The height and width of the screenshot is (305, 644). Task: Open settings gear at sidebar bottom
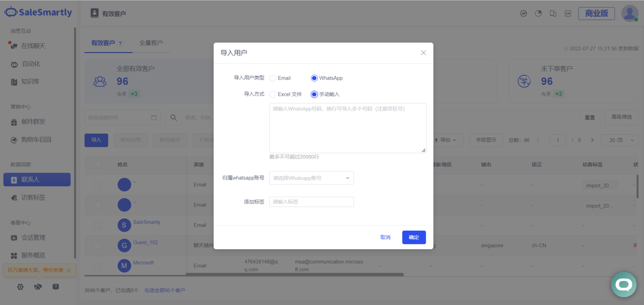[20, 287]
